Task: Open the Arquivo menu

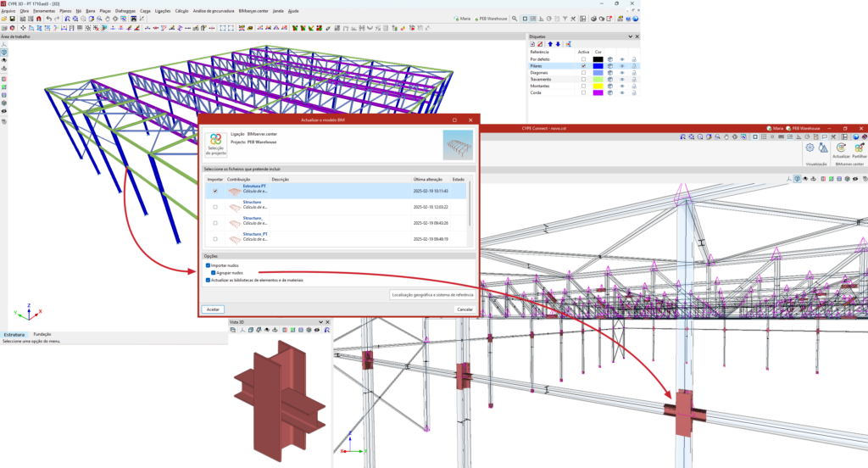Action: coord(8,11)
